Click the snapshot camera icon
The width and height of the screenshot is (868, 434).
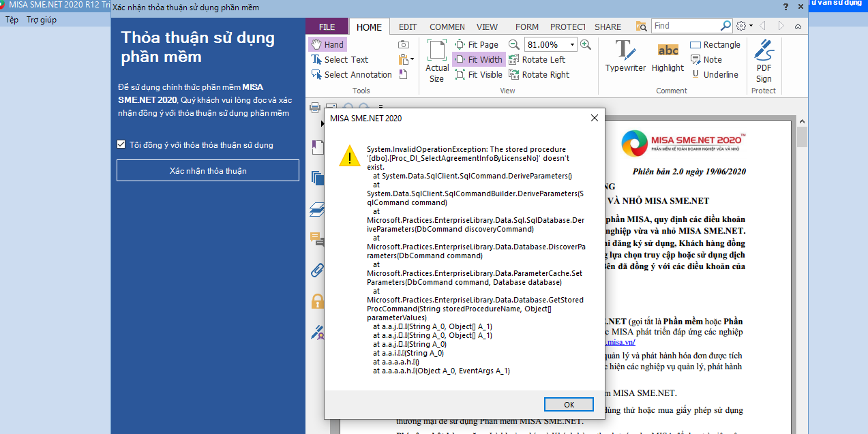point(404,44)
